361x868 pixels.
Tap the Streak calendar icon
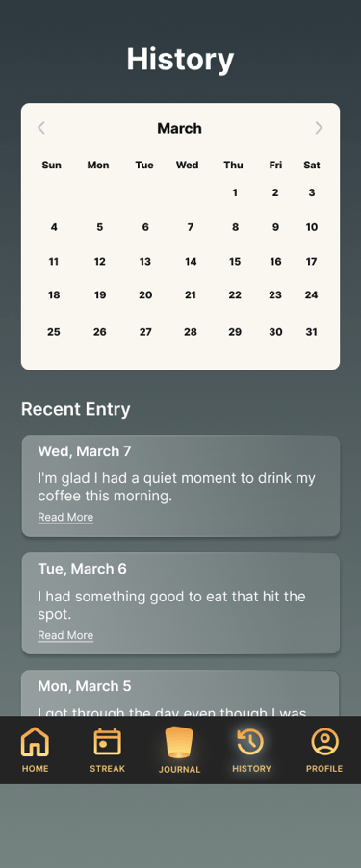click(x=108, y=742)
